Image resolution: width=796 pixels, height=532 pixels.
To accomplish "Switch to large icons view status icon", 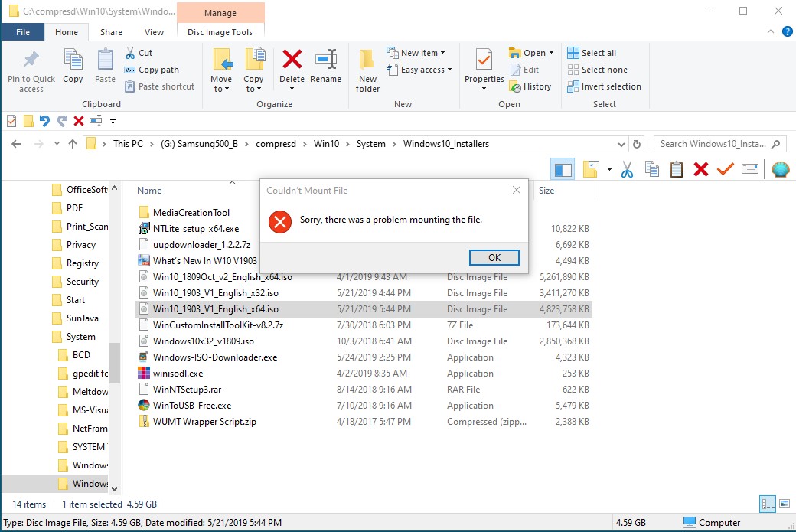I will [785, 504].
